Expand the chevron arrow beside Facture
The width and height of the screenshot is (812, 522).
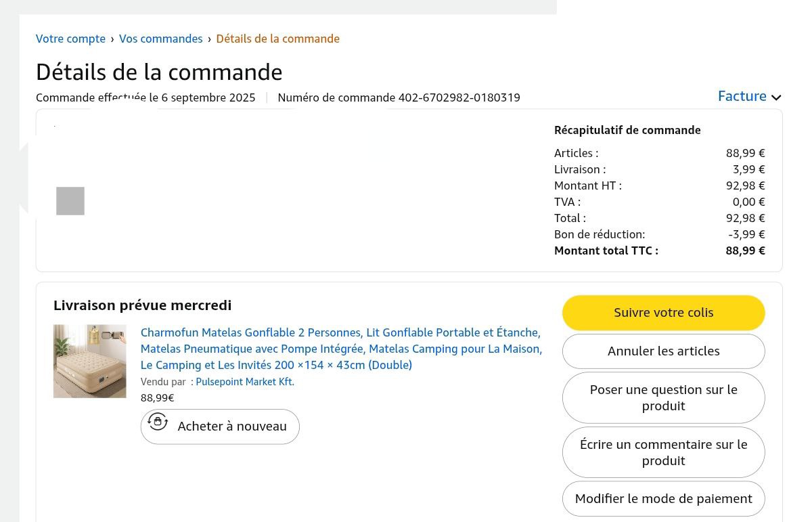coord(776,97)
